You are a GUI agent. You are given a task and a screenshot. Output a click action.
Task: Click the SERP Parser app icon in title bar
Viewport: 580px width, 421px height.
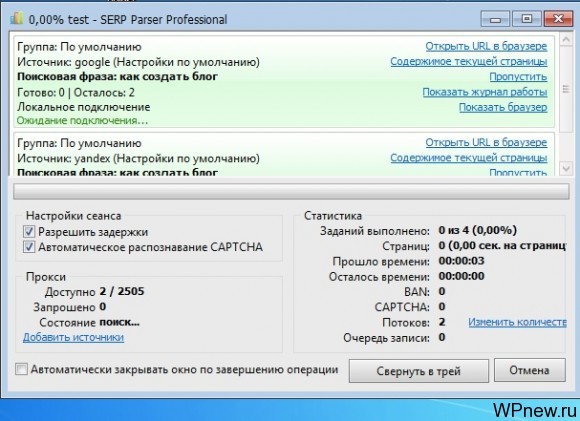pos(17,18)
